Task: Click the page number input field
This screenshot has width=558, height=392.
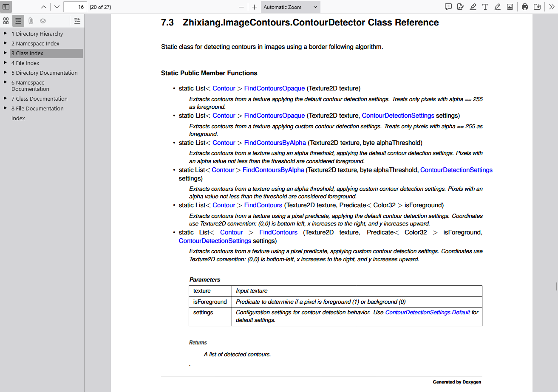Action: click(x=75, y=7)
